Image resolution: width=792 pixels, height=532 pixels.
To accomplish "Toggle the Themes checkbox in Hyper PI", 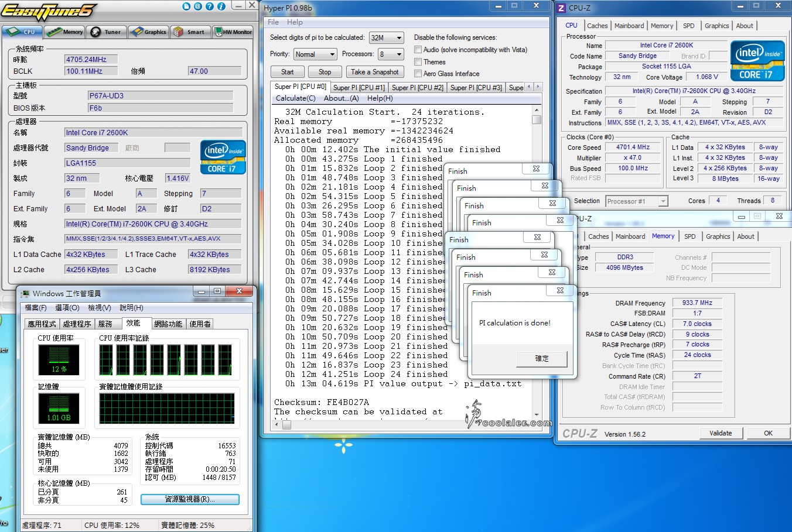I will [x=418, y=61].
